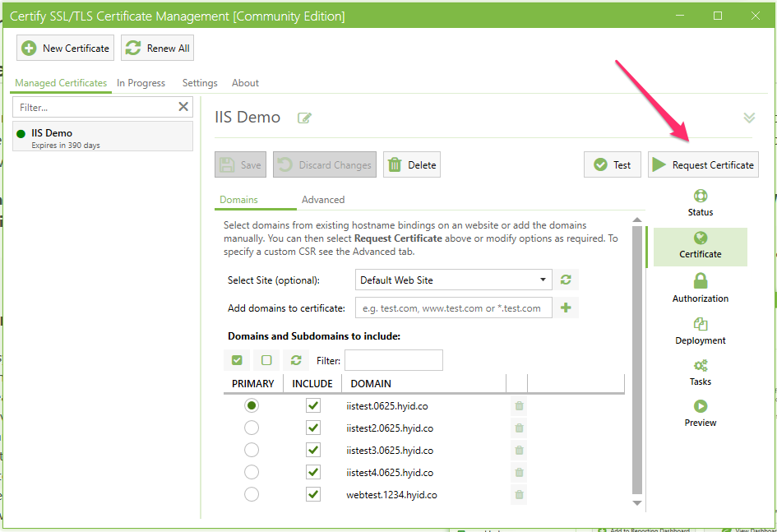This screenshot has height=532, width=777.
Task: Set webtest.1234.hyid.co as primary domain
Action: pos(252,494)
